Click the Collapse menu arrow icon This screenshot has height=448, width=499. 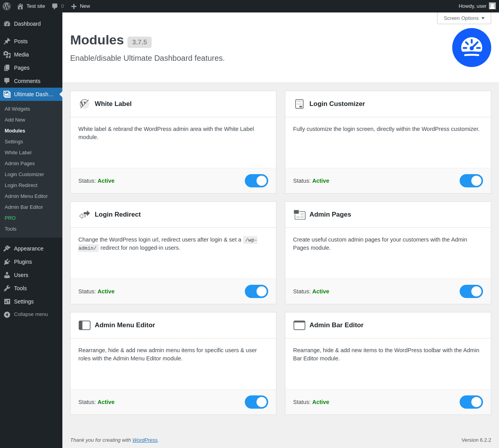(x=7, y=314)
